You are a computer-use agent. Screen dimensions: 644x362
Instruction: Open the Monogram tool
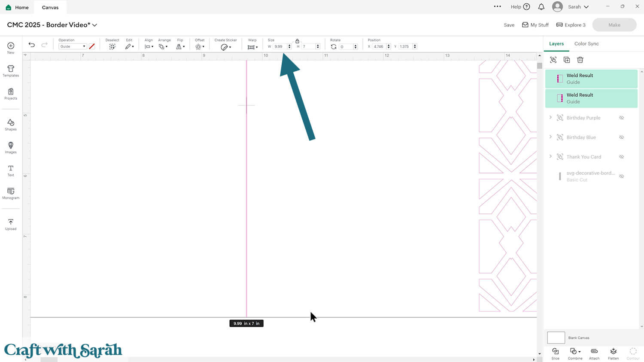pyautogui.click(x=11, y=193)
